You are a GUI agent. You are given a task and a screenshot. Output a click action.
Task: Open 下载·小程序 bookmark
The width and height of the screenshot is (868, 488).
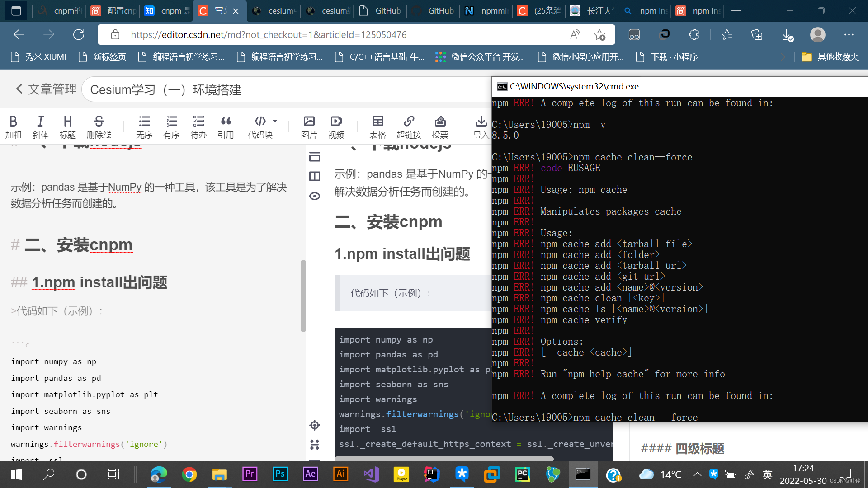click(x=667, y=57)
